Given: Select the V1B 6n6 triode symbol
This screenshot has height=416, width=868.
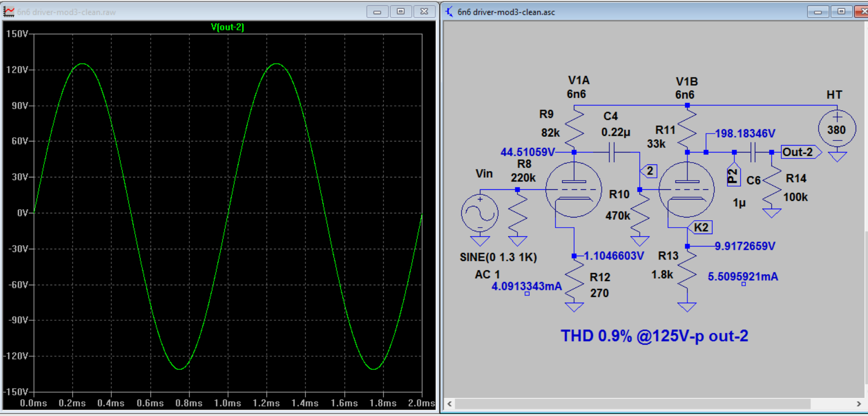Looking at the screenshot, I should pyautogui.click(x=687, y=189).
